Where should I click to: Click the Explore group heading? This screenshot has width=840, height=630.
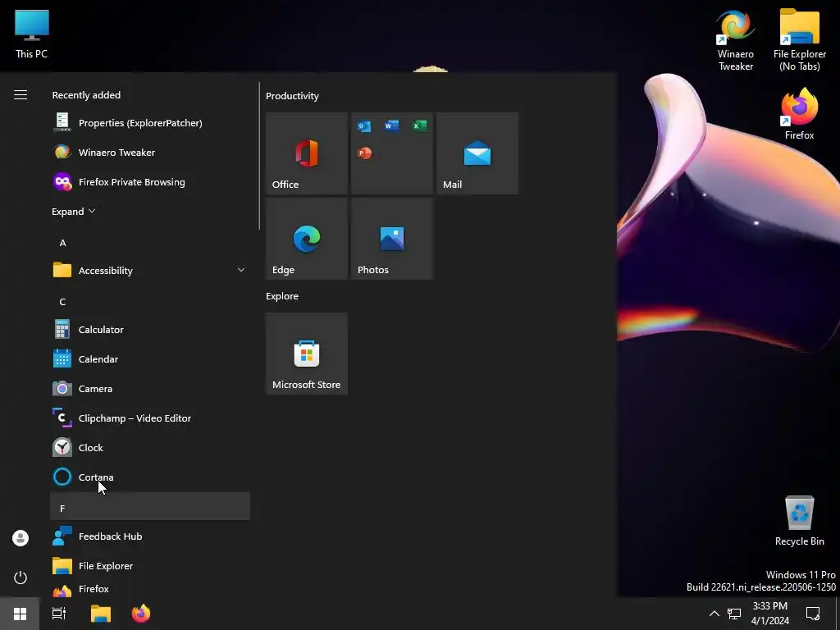(282, 296)
